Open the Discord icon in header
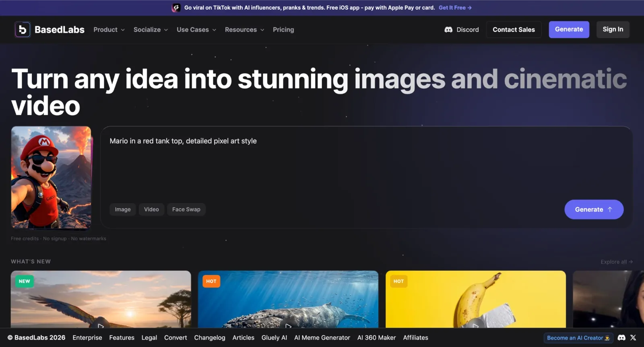The height and width of the screenshot is (347, 644). click(x=448, y=30)
